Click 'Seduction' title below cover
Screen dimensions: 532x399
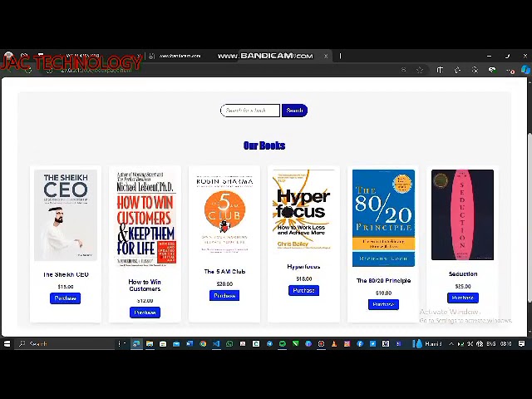(x=463, y=273)
